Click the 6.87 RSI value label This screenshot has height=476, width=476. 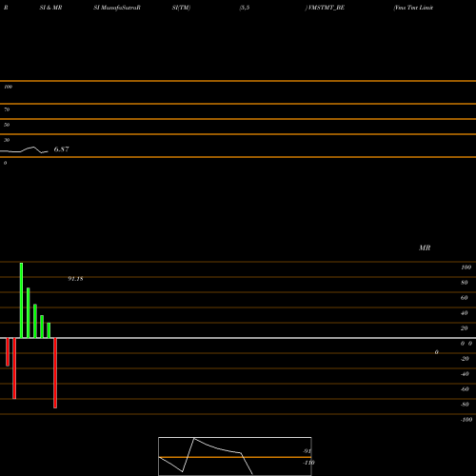pos(61,149)
